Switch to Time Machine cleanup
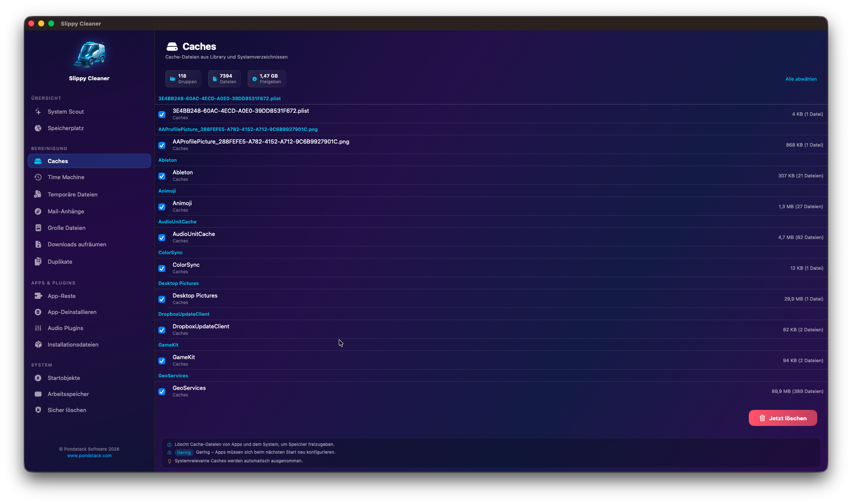 (x=89, y=177)
